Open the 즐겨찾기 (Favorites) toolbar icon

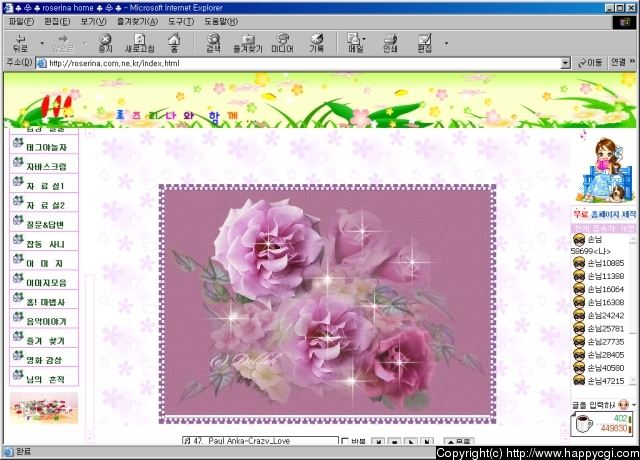click(x=248, y=43)
